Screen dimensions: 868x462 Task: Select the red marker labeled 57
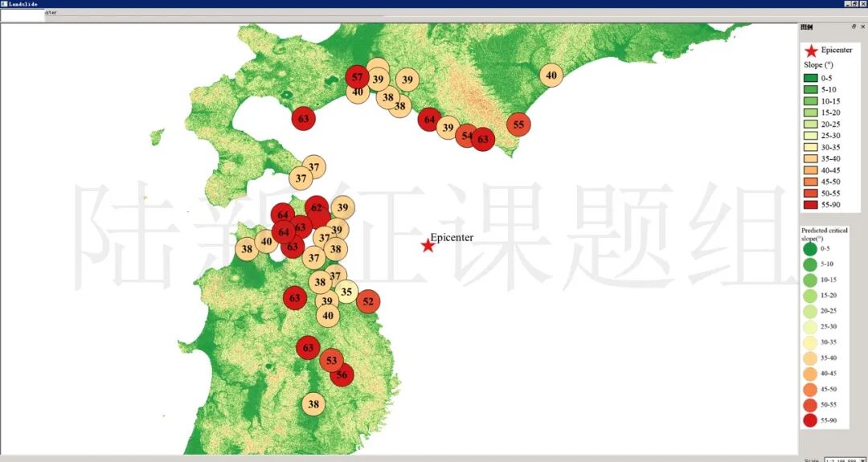coord(358,78)
